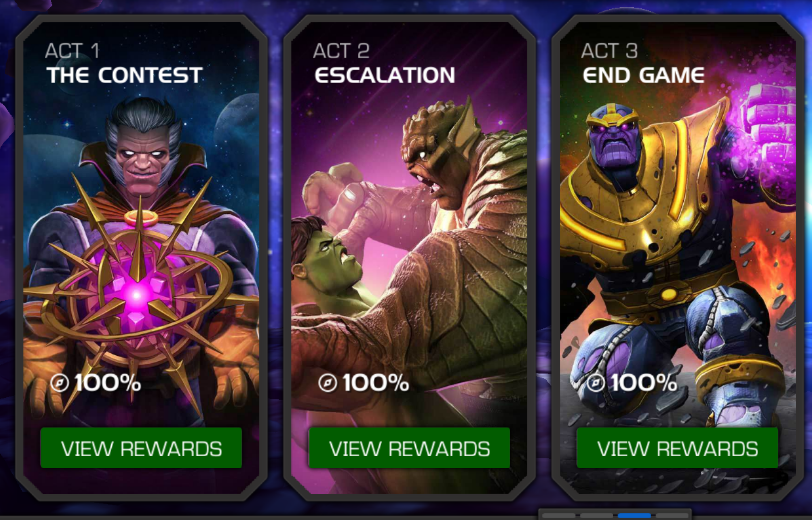Open the END GAME act title
Screen dimensions: 812x520
643,76
